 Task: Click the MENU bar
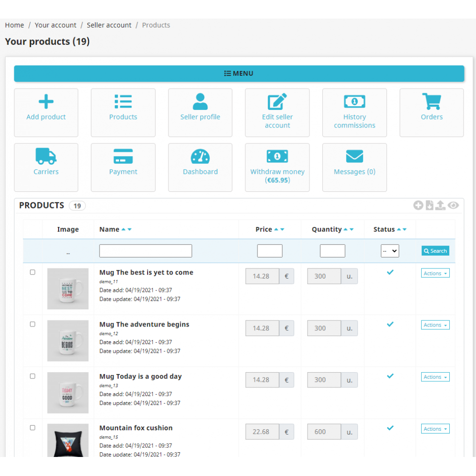(x=238, y=73)
